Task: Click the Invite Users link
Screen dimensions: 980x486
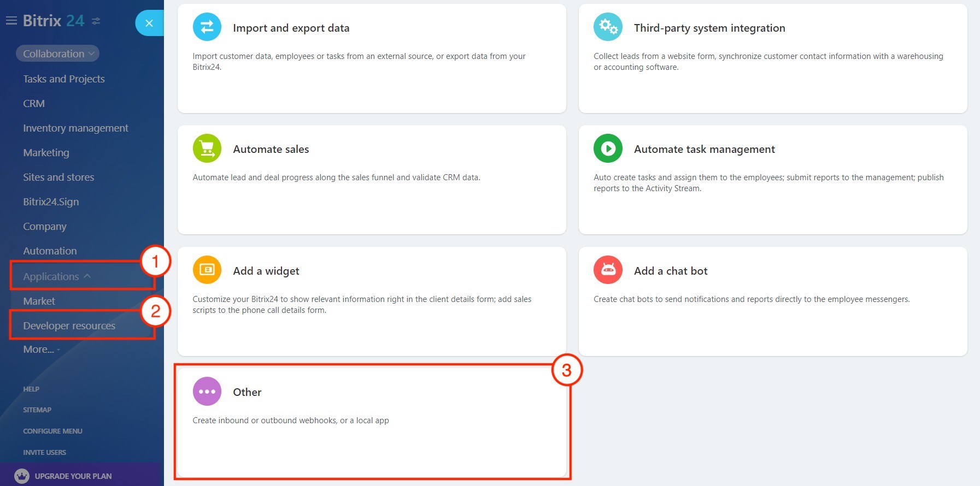Action: [44, 453]
